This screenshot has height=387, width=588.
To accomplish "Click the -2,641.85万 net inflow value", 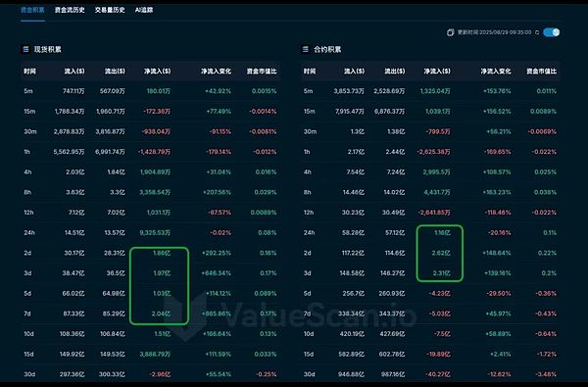I will (x=434, y=213).
